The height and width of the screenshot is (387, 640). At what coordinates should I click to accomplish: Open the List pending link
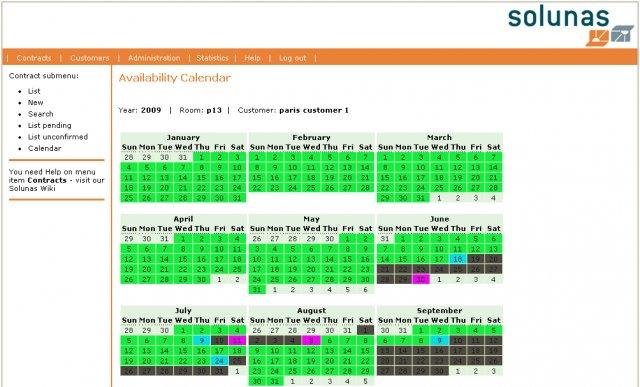click(49, 125)
